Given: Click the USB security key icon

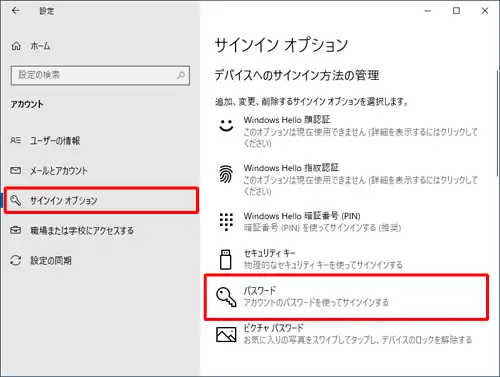Looking at the screenshot, I should coord(226,259).
